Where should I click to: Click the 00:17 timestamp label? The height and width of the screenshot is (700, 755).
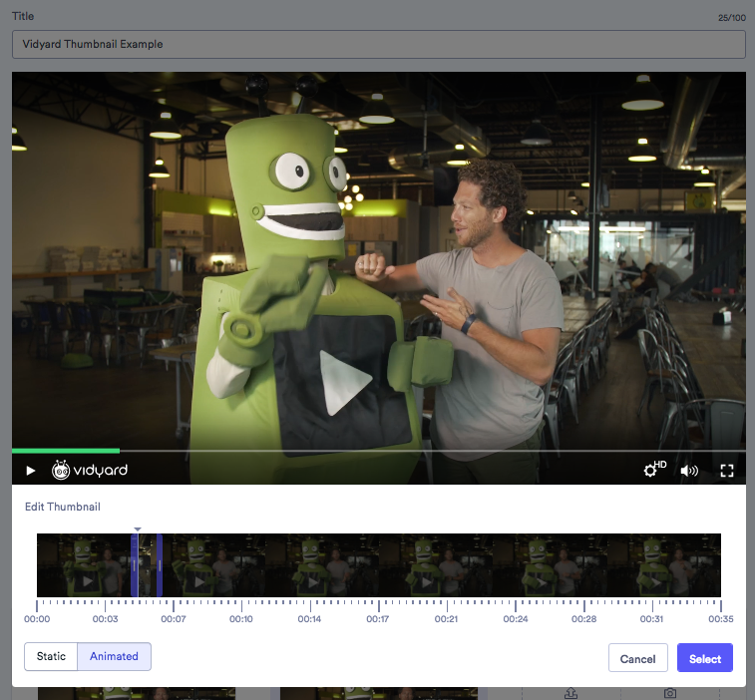[378, 618]
